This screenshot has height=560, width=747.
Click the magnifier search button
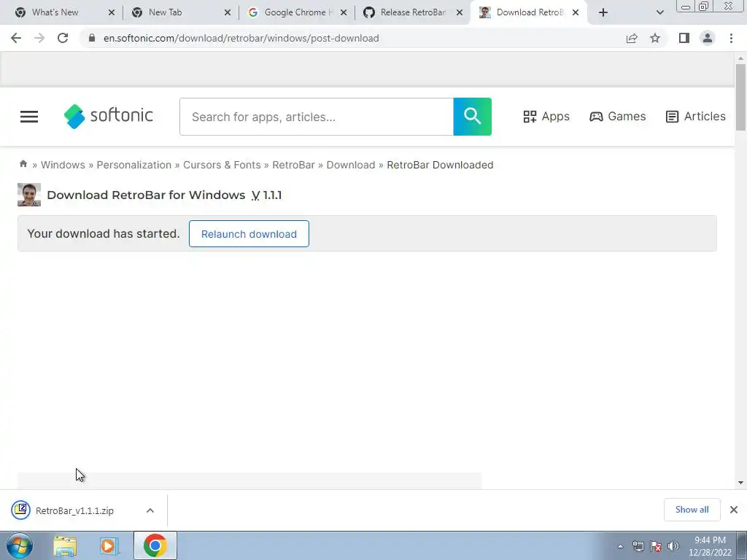pos(472,117)
